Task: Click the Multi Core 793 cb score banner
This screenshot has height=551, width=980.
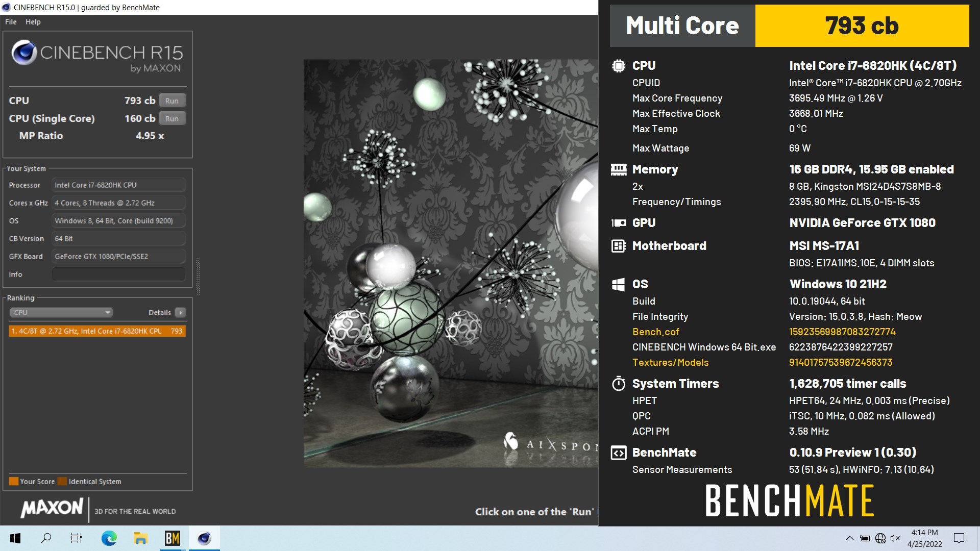Action: 790,26
